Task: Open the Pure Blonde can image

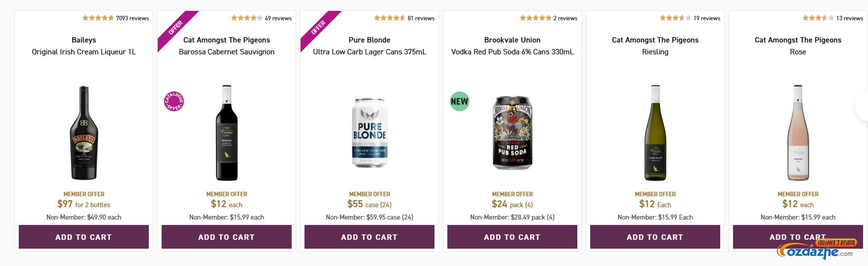Action: tap(369, 133)
